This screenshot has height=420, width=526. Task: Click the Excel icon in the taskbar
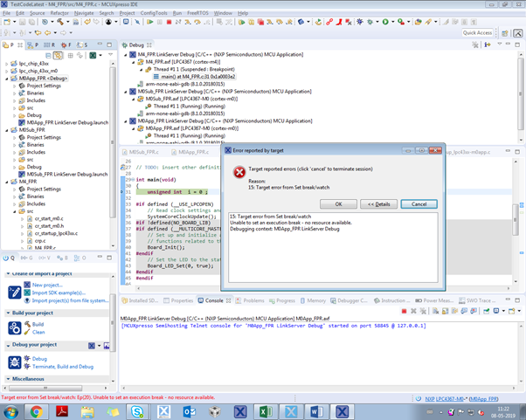266,411
